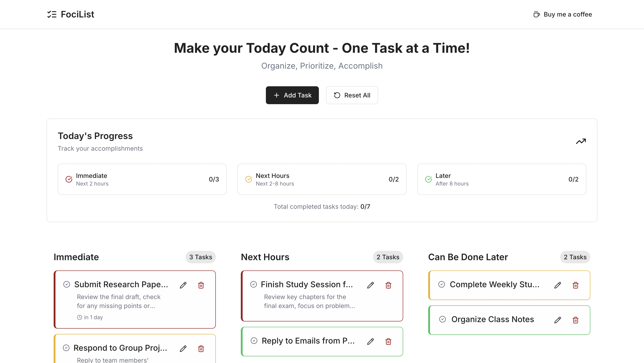Edit the Submit Research Paper task

click(183, 285)
